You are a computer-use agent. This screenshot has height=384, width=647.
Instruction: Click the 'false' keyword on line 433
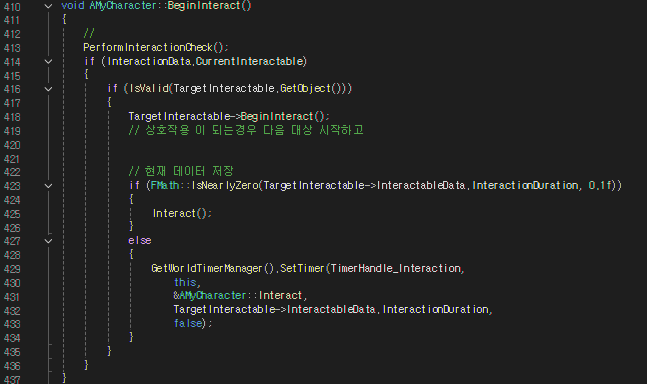pyautogui.click(x=188, y=323)
